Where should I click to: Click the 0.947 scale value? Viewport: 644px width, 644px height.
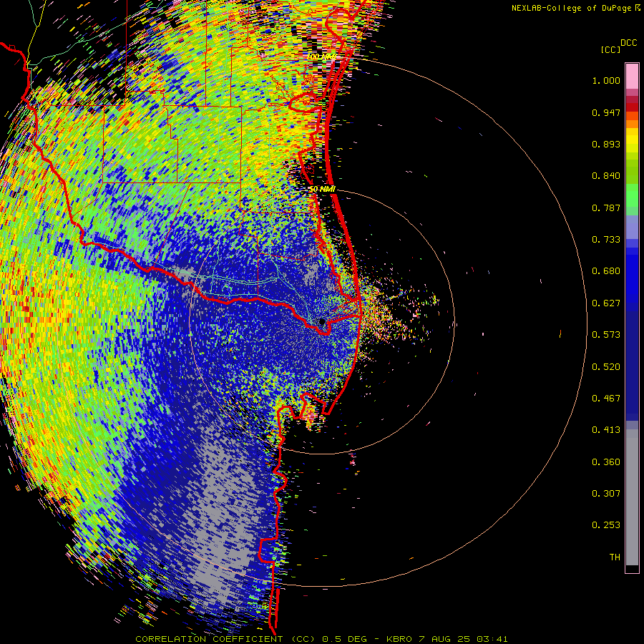[606, 112]
